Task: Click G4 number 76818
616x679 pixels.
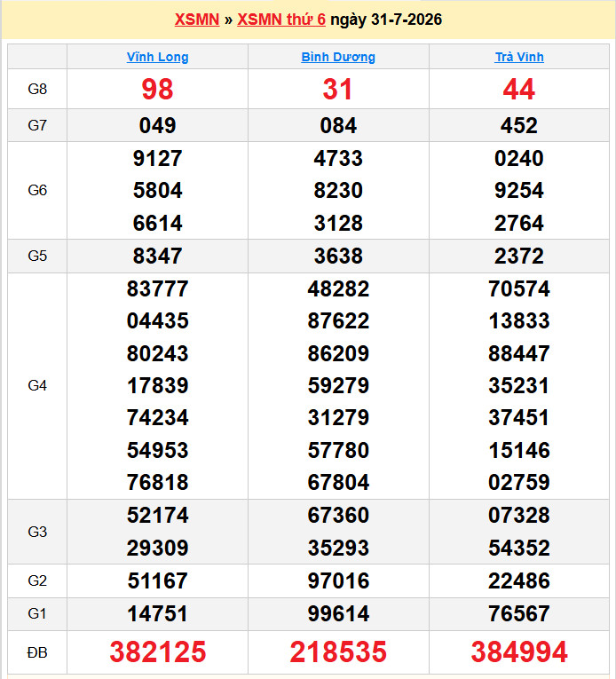Action: click(157, 483)
